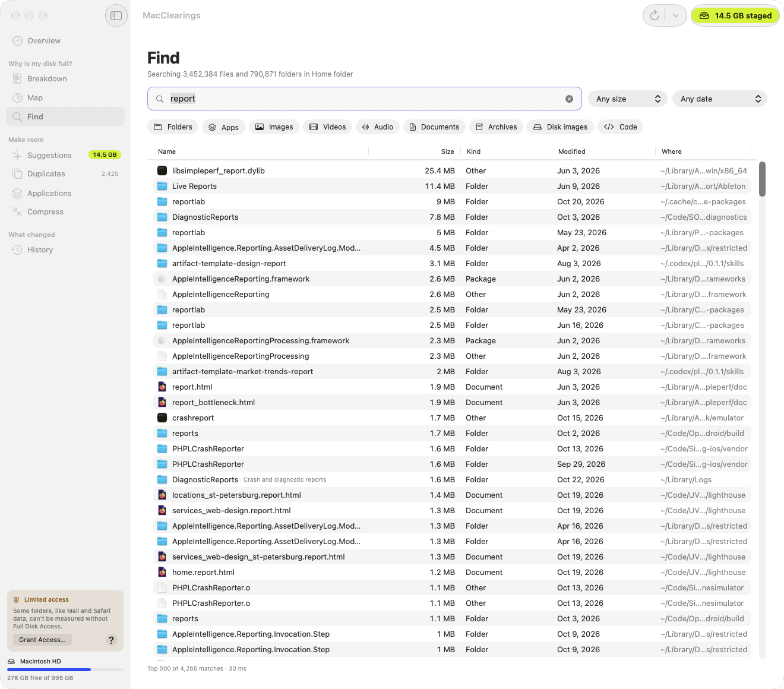
Task: Open Duplicates in the sidebar
Action: [65, 174]
